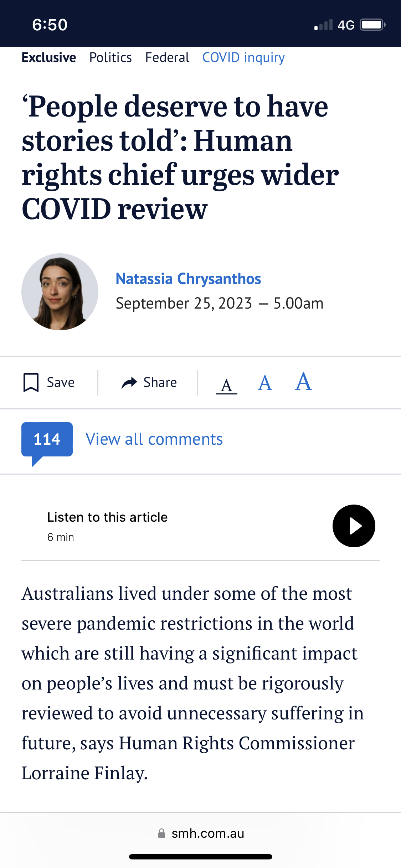Tap the smh.com.au address bar
Screen dimensions: 401x868
(201, 833)
